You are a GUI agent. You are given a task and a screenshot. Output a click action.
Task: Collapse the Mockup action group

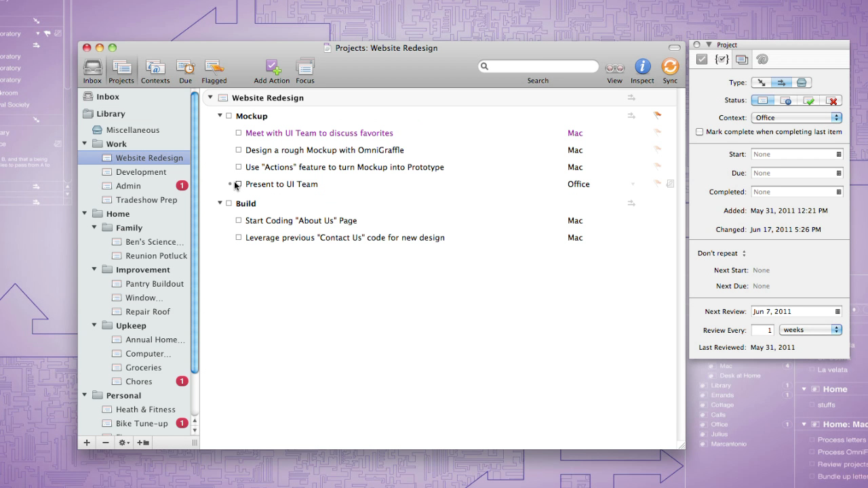220,116
